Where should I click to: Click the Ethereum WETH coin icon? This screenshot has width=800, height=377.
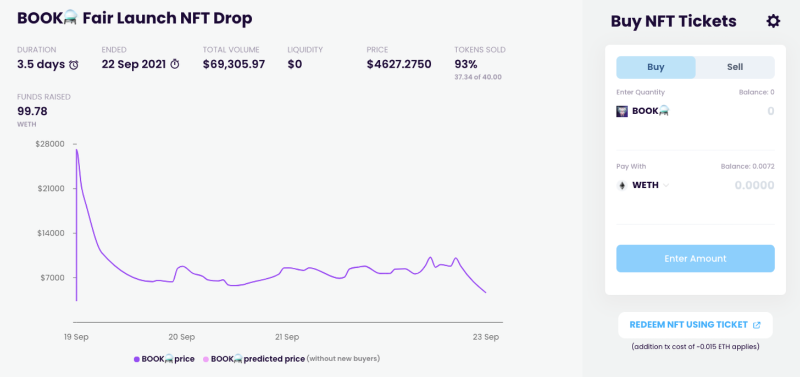click(x=622, y=185)
